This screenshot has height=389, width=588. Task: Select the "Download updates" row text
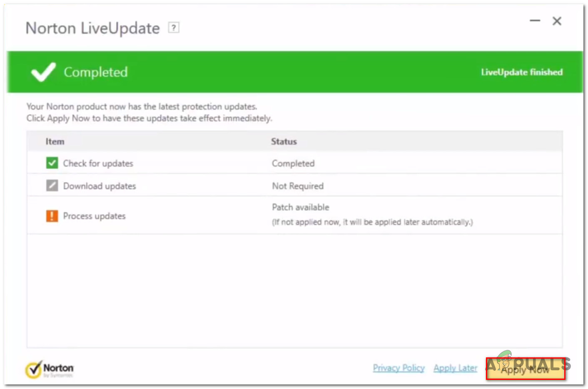coord(100,186)
